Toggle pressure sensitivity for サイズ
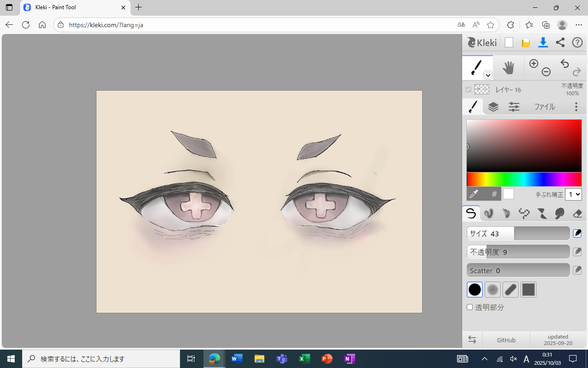Image resolution: width=588 pixels, height=368 pixels. point(577,234)
